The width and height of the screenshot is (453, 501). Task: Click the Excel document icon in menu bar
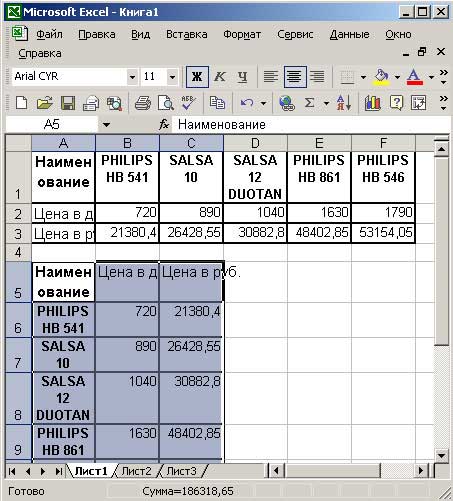click(x=19, y=34)
